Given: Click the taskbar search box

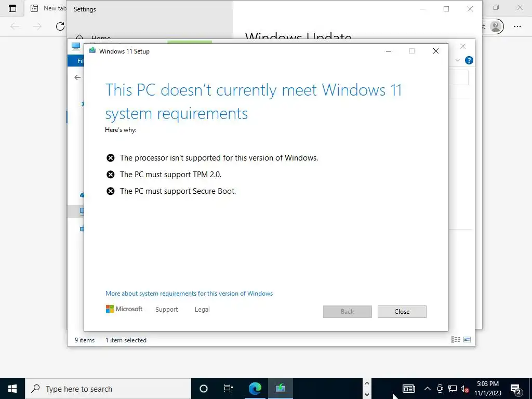Looking at the screenshot, I should [108, 389].
